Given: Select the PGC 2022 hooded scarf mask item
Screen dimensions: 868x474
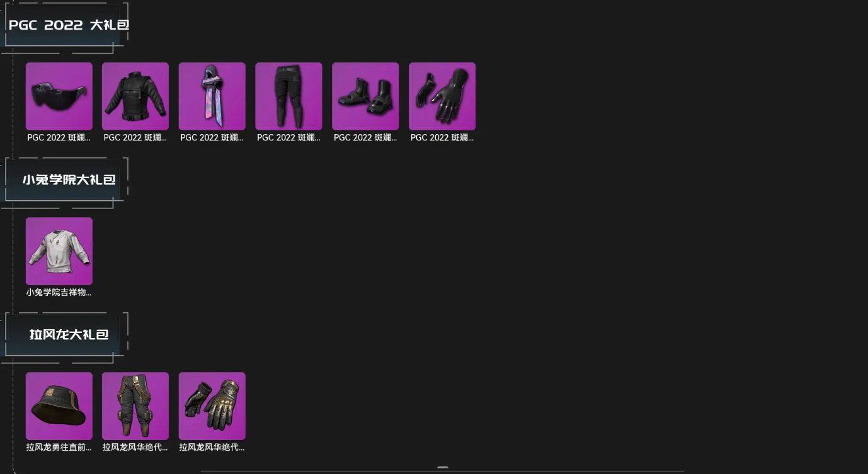Looking at the screenshot, I should [x=212, y=96].
